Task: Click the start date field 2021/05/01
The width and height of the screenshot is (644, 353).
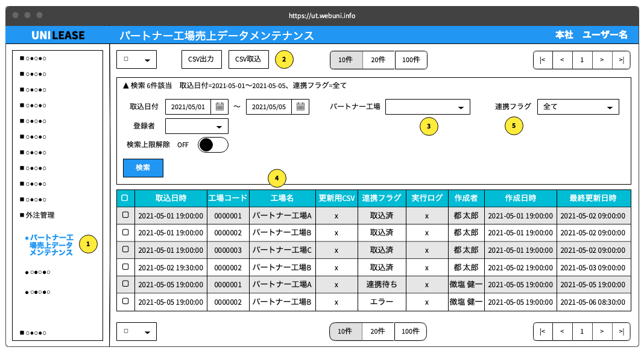Action: click(x=188, y=107)
